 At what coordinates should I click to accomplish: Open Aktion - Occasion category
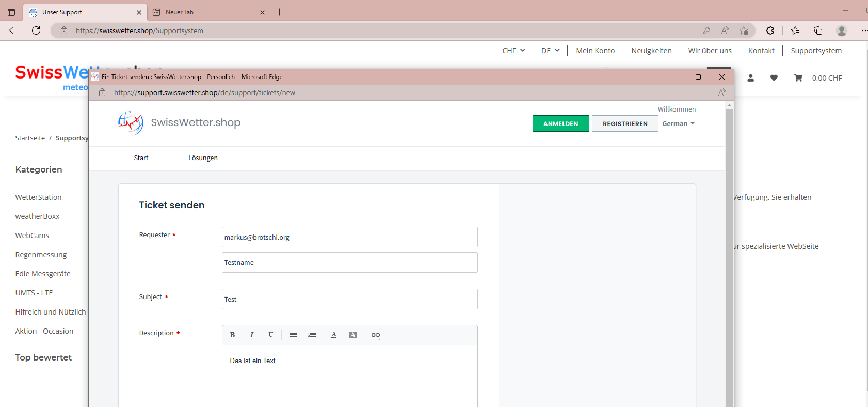44,331
